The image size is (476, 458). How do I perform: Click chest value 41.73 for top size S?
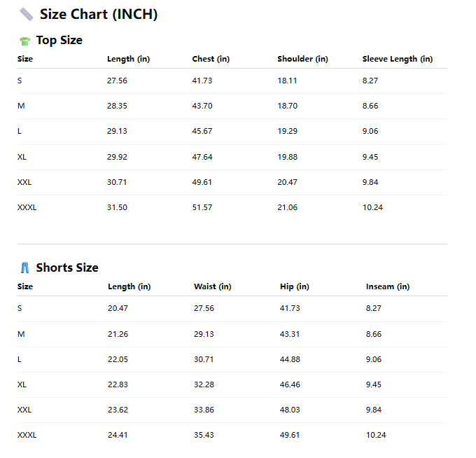coord(202,81)
